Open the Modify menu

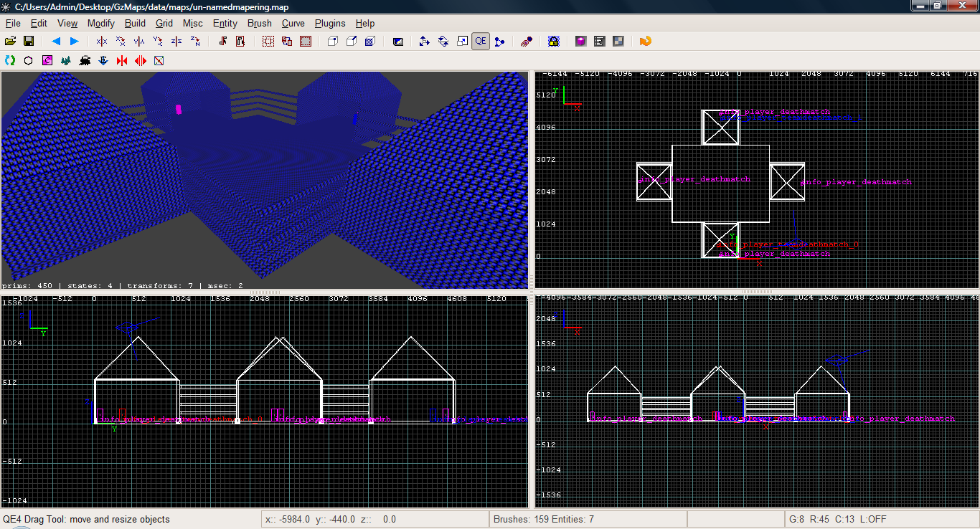point(101,23)
